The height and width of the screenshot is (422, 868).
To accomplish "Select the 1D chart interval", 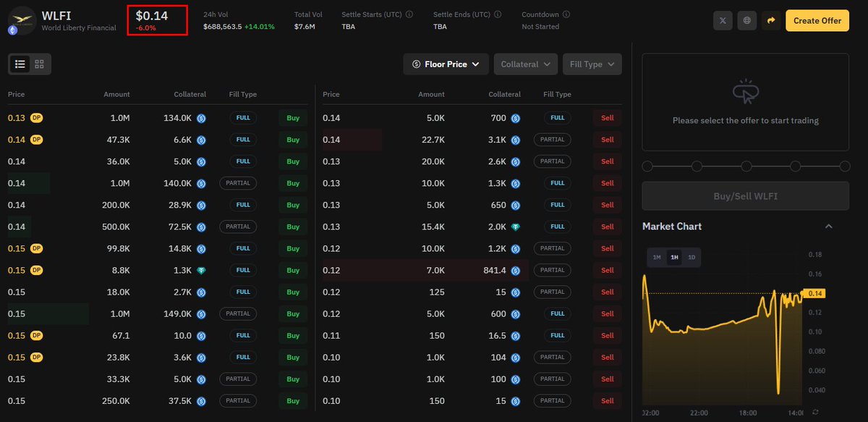I will point(692,257).
